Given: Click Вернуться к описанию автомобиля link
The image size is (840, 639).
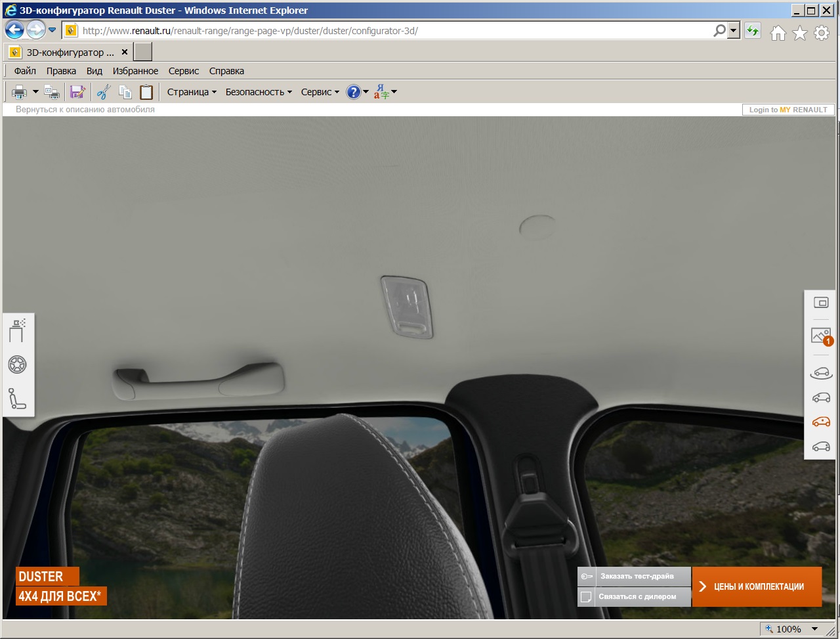Looking at the screenshot, I should click(85, 110).
